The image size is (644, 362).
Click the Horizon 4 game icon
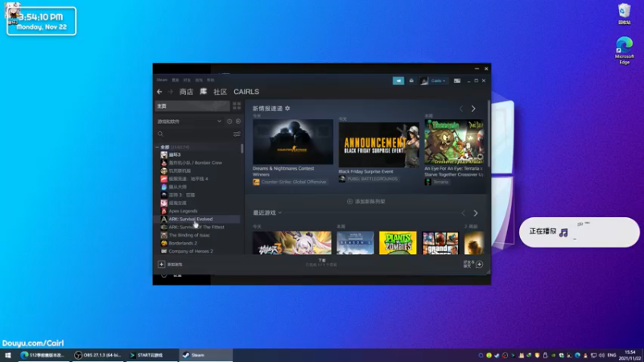tap(164, 179)
